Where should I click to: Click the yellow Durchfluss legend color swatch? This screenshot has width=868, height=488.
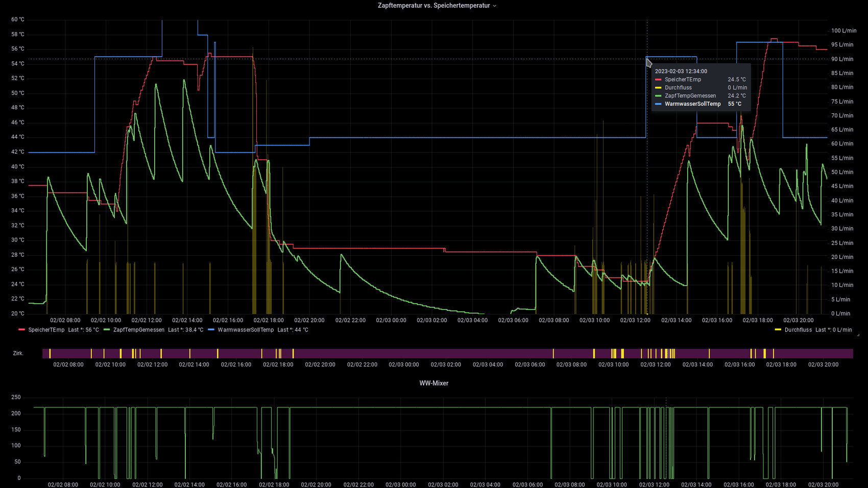pyautogui.click(x=778, y=330)
